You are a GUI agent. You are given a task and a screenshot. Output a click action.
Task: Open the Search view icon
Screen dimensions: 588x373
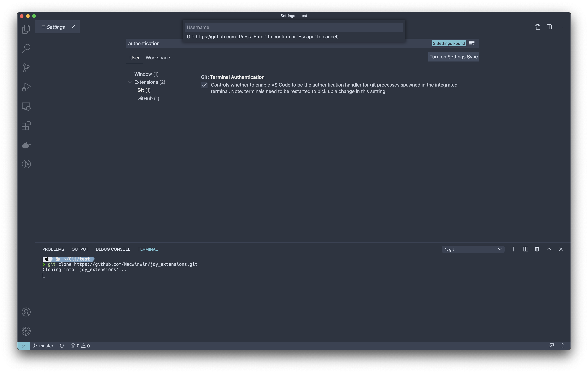[x=26, y=48]
